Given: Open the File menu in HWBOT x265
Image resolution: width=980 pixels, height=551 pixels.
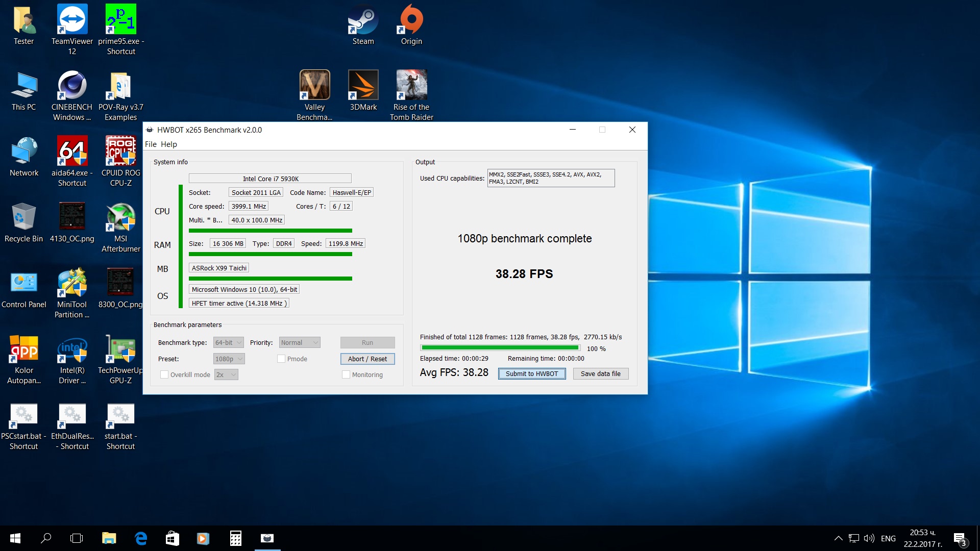Looking at the screenshot, I should point(151,144).
